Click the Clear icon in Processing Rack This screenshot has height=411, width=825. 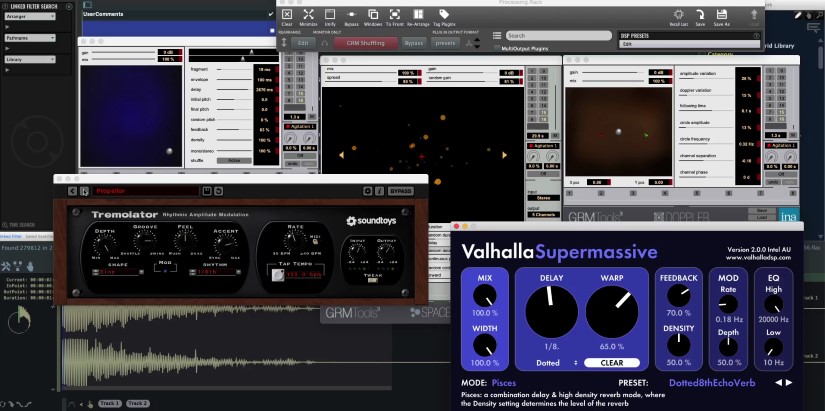point(287,16)
